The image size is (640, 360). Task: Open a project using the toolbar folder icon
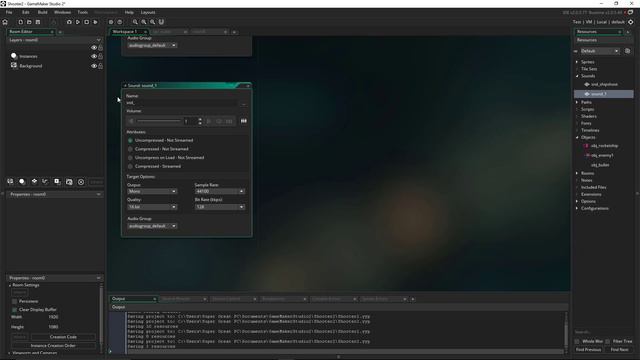(x=29, y=22)
